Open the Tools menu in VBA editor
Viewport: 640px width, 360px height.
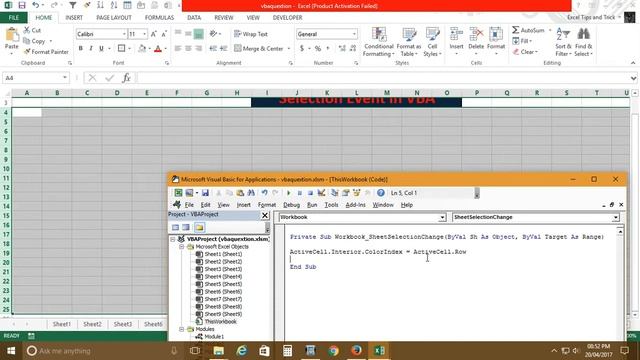[331, 205]
